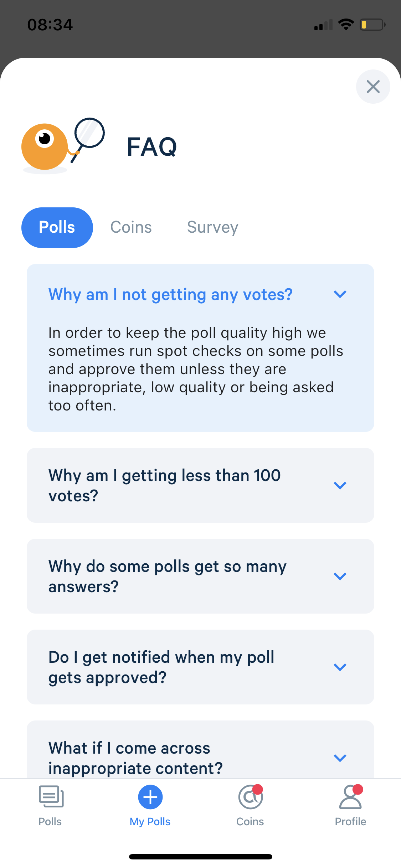Image resolution: width=401 pixels, height=868 pixels.
Task: Tap the My Polls label in bottom bar
Action: 150,821
